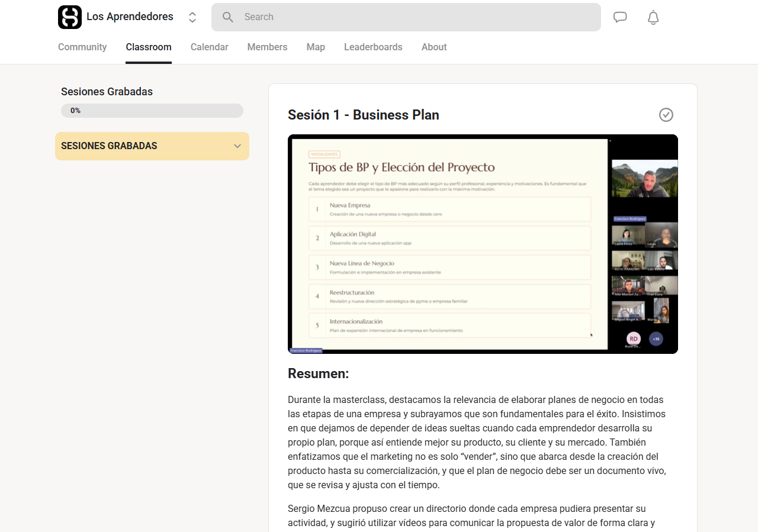Viewport: 758px width, 532px height.
Task: Open the chat messages icon
Action: [x=620, y=17]
